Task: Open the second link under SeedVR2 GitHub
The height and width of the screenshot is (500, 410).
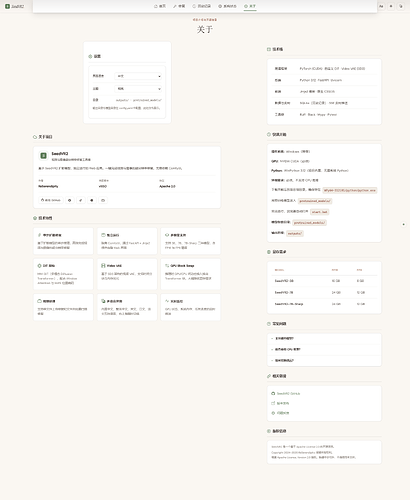Action: 280,403
